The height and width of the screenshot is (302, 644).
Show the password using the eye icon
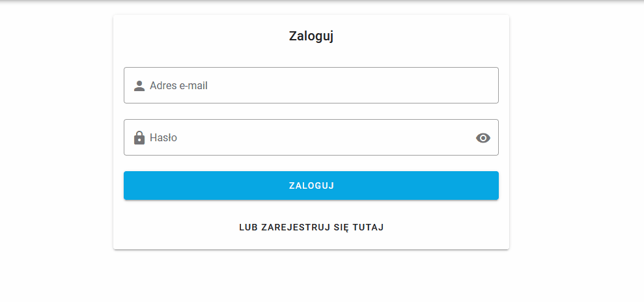(x=483, y=138)
